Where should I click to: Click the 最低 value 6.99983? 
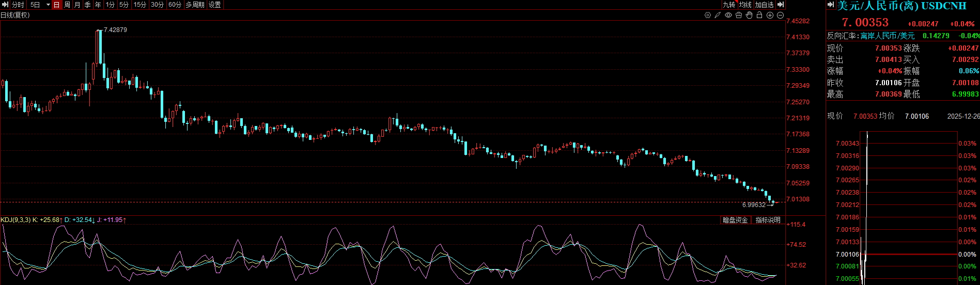965,94
